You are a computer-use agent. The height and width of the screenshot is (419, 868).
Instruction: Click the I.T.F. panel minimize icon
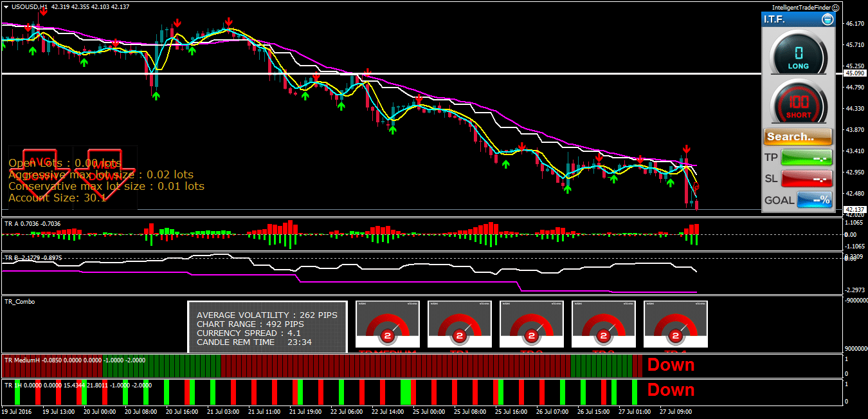827,19
